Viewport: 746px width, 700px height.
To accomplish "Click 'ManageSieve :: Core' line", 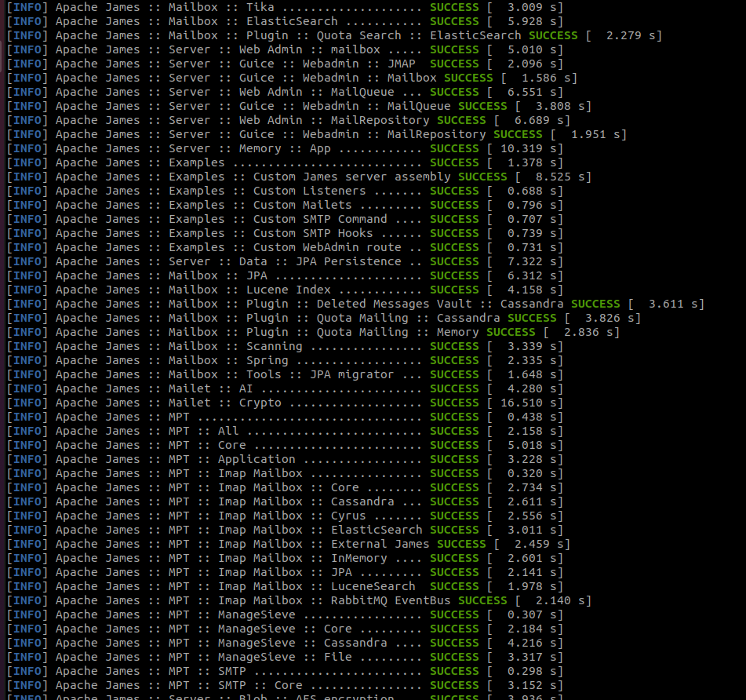I will [285, 629].
